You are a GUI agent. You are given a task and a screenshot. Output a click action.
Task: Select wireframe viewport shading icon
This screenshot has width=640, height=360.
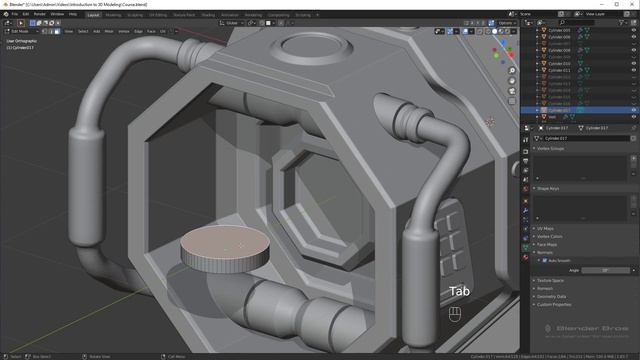[489, 31]
